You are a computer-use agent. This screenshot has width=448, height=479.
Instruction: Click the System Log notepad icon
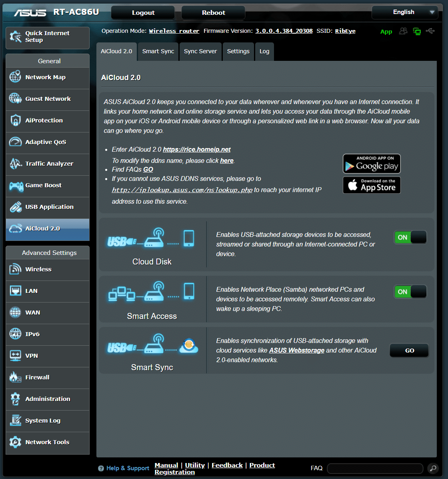[x=15, y=420]
